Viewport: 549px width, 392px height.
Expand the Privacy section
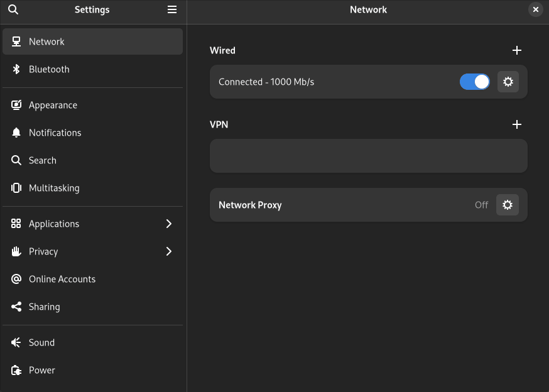point(168,251)
